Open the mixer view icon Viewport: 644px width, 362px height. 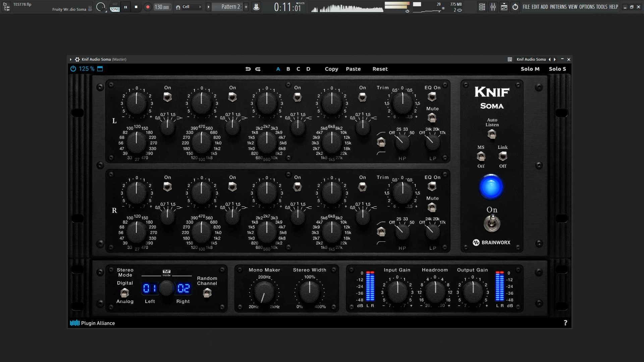493,7
